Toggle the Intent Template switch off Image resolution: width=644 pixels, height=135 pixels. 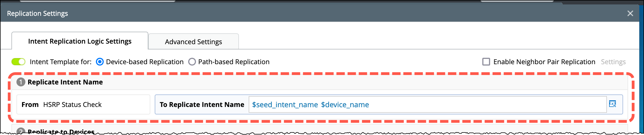point(18,62)
